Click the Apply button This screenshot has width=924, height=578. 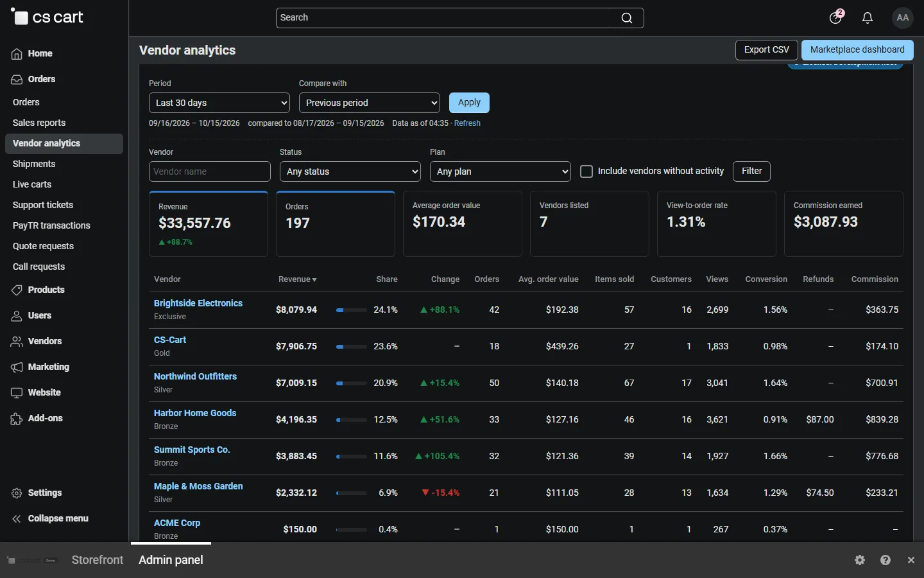(469, 103)
